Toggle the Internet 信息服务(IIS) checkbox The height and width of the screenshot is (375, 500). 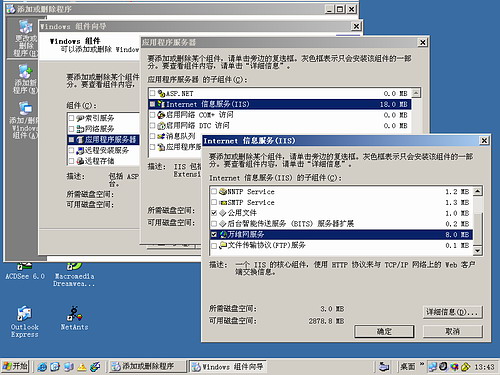point(152,104)
